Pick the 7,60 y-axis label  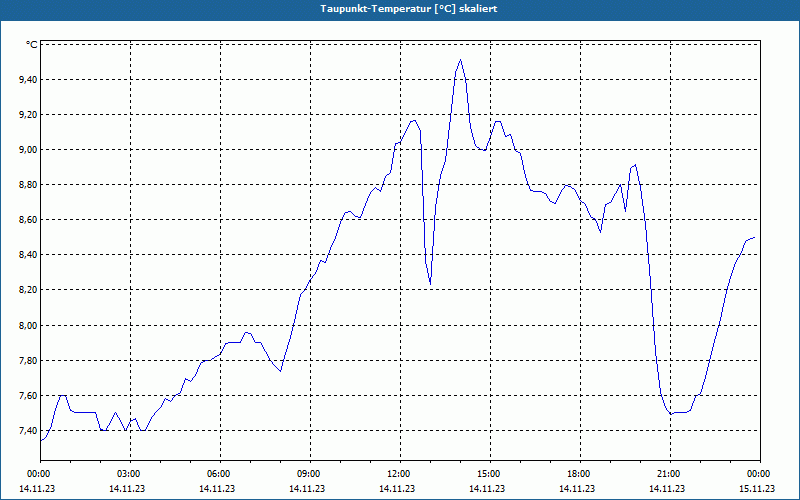pyautogui.click(x=29, y=396)
